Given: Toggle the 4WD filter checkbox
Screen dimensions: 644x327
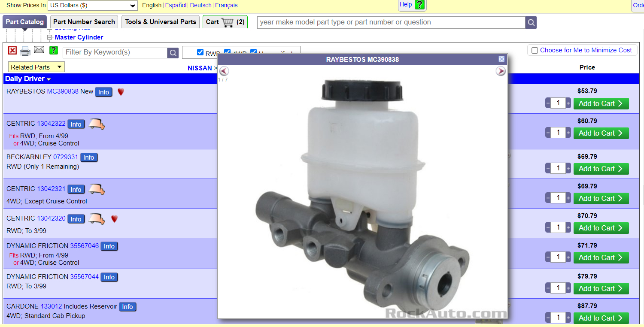Looking at the screenshot, I should tap(227, 52).
